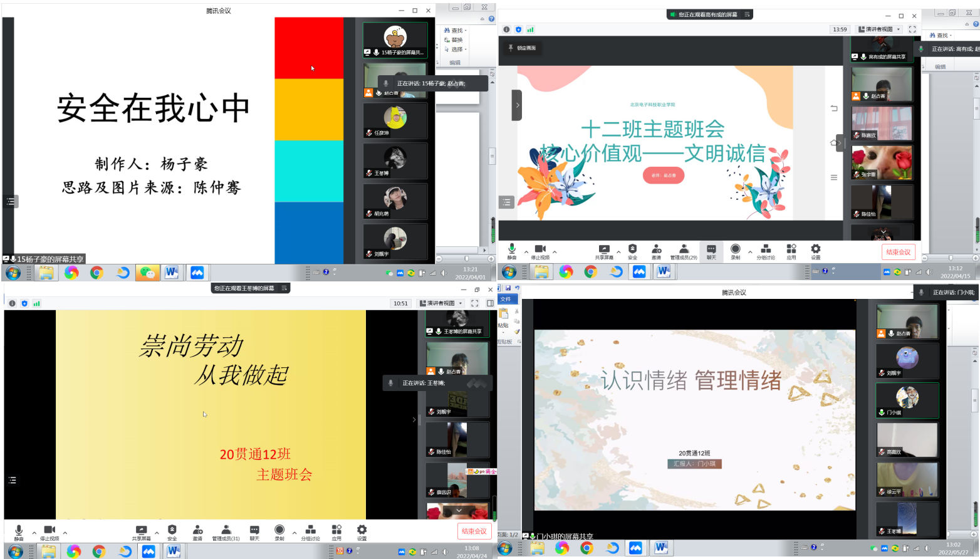This screenshot has width=980, height=559.
Task: Click the 锁定画面 lock screen button
Action: pos(522,48)
